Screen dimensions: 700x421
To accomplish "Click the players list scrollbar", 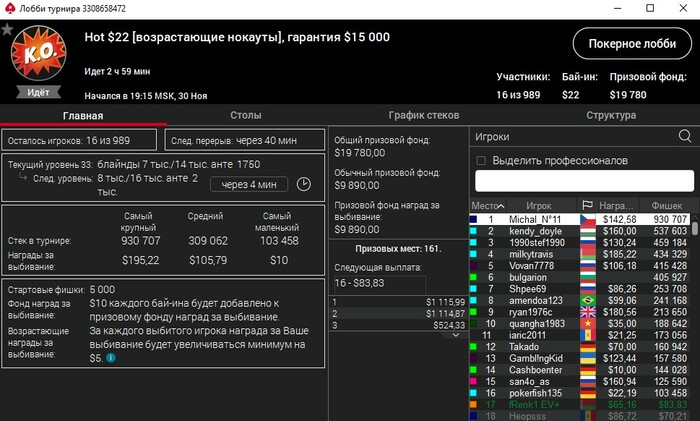I will [695, 228].
